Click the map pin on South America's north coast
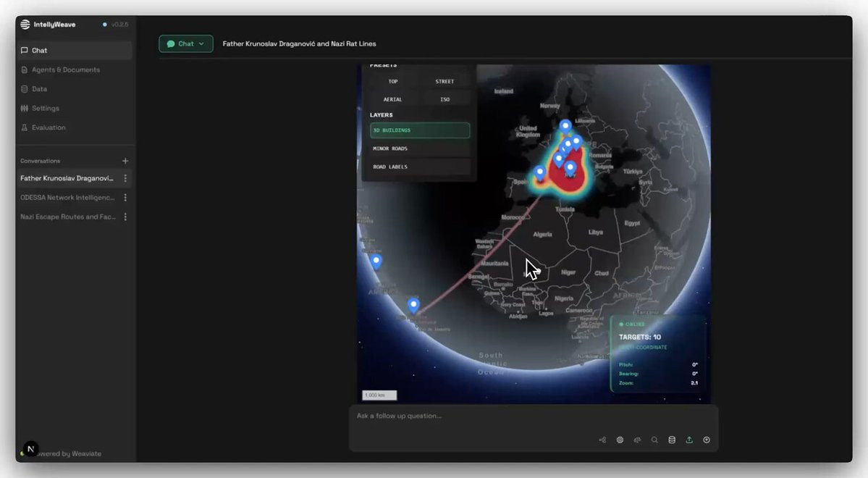868x478 pixels. [376, 261]
